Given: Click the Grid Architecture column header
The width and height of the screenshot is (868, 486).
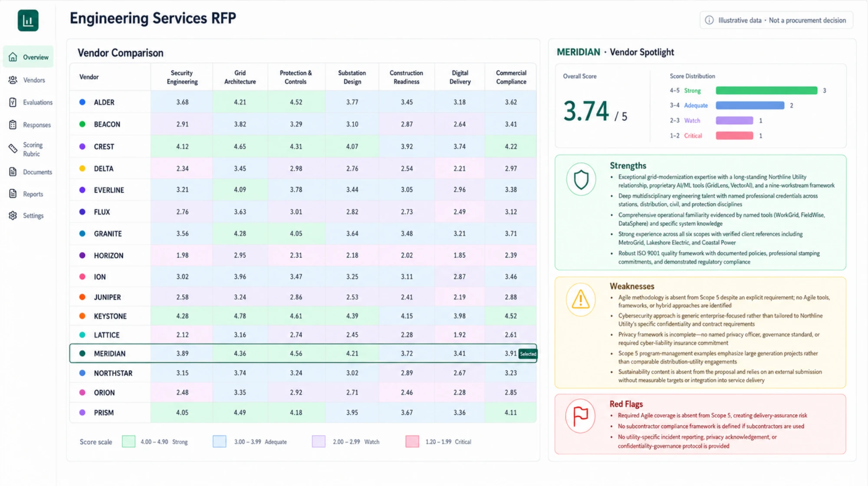Looking at the screenshot, I should (x=240, y=77).
